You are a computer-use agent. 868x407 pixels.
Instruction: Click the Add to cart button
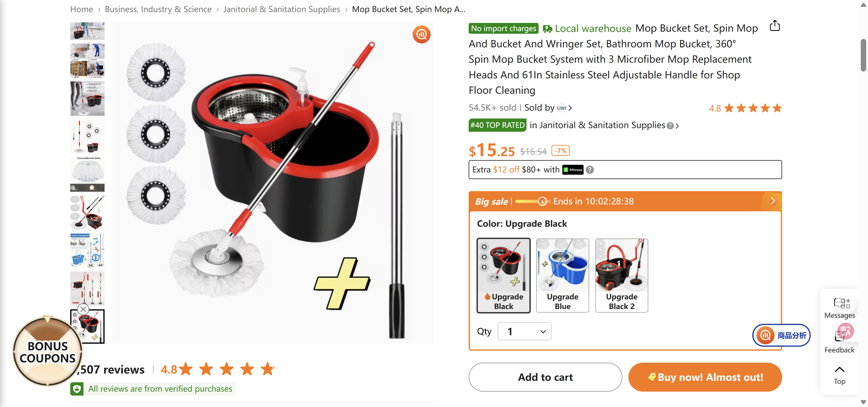(545, 377)
